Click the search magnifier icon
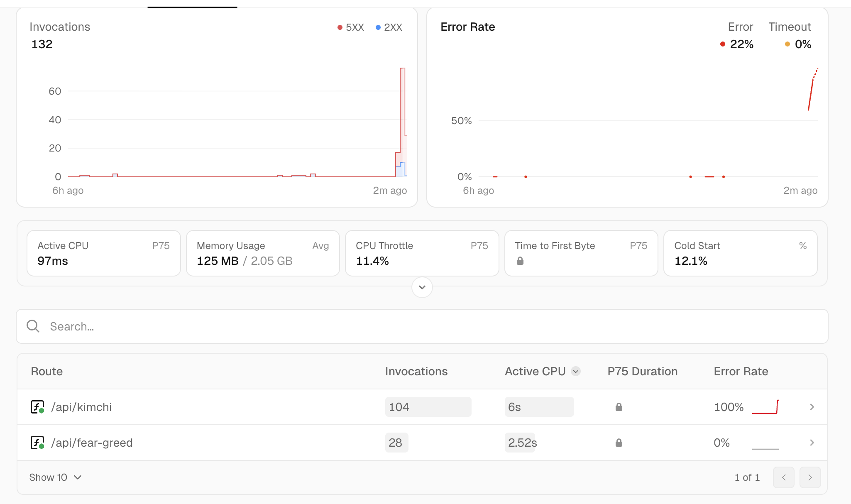 (x=33, y=326)
